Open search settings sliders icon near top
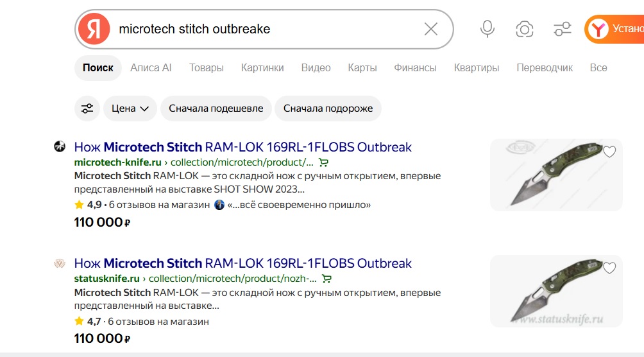 pyautogui.click(x=563, y=29)
